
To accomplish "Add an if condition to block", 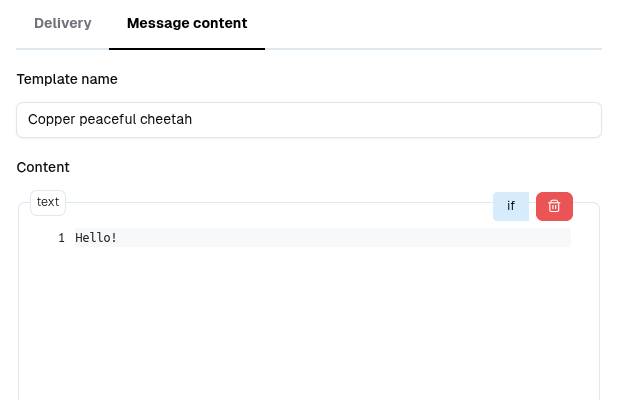I will click(511, 206).
